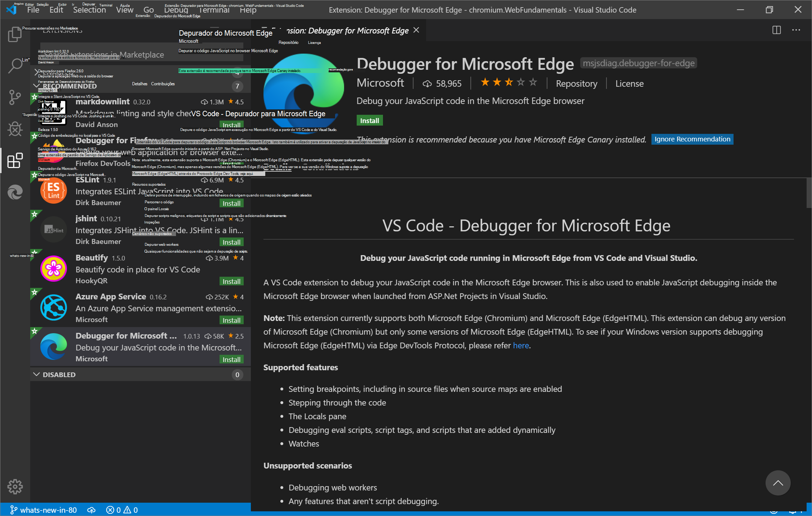The height and width of the screenshot is (516, 812).
Task: Click the Split Editor icon
Action: point(776,30)
